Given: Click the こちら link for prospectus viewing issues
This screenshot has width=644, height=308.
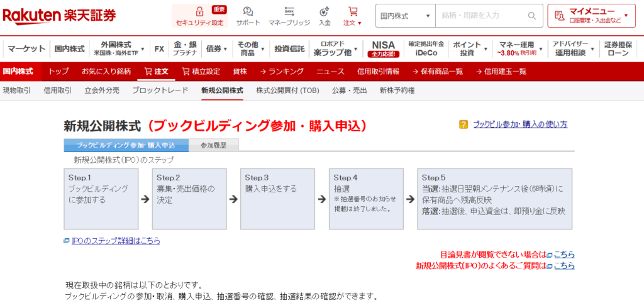Looking at the screenshot, I should click(x=563, y=255).
